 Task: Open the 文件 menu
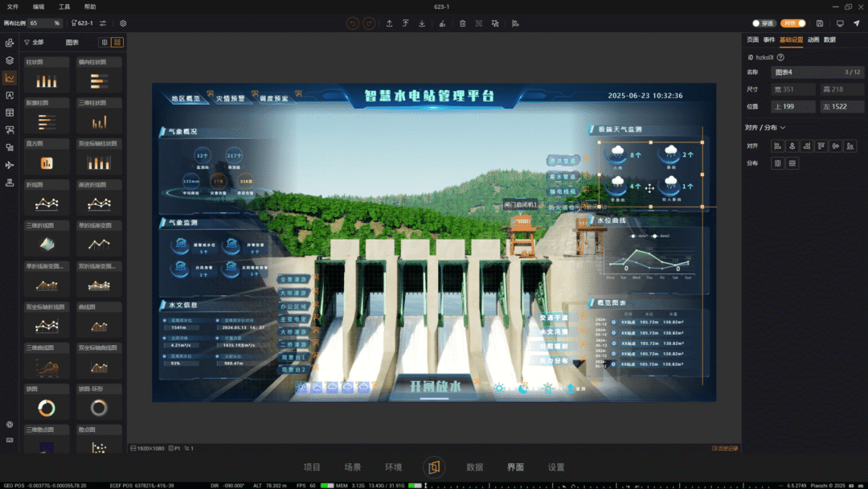click(x=13, y=6)
